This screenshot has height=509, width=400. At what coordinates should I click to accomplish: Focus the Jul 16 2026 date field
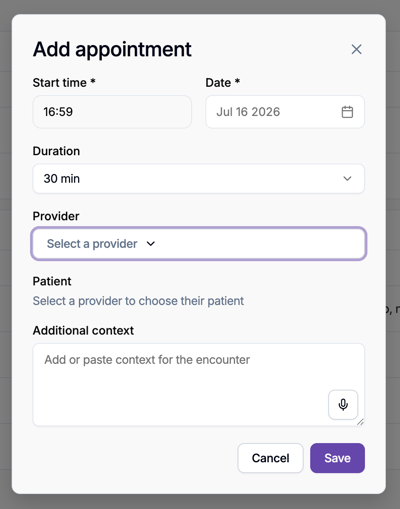click(285, 112)
